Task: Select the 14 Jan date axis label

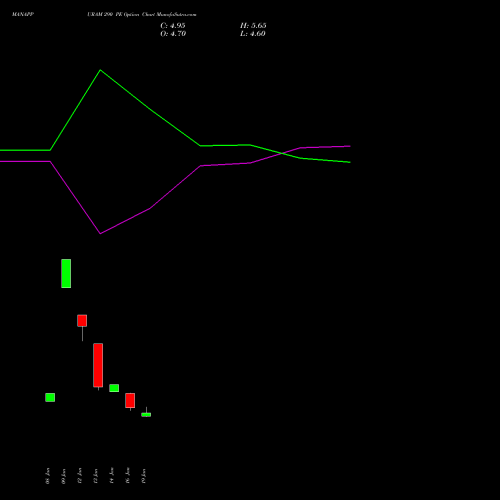Action: (111, 476)
